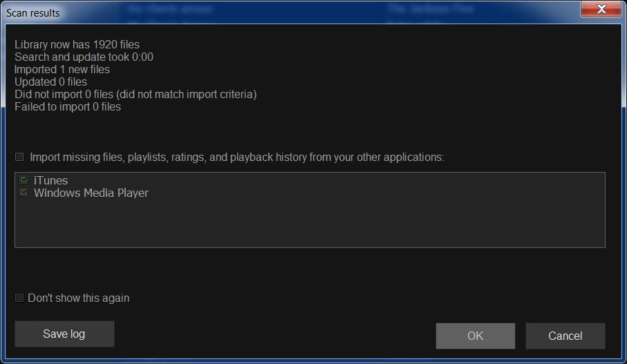This screenshot has width=627, height=364.
Task: Click the Did not import 0 files line
Action: tap(135, 95)
